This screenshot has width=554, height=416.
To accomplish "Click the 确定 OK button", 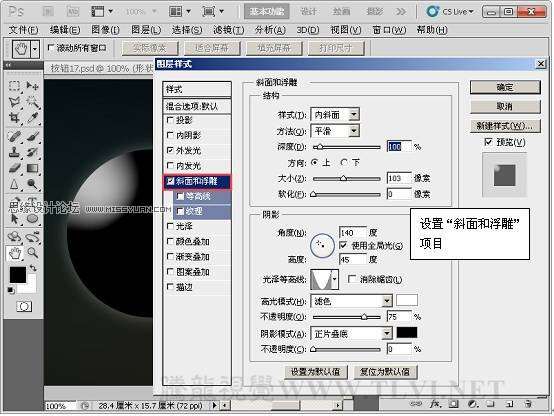I will (505, 87).
